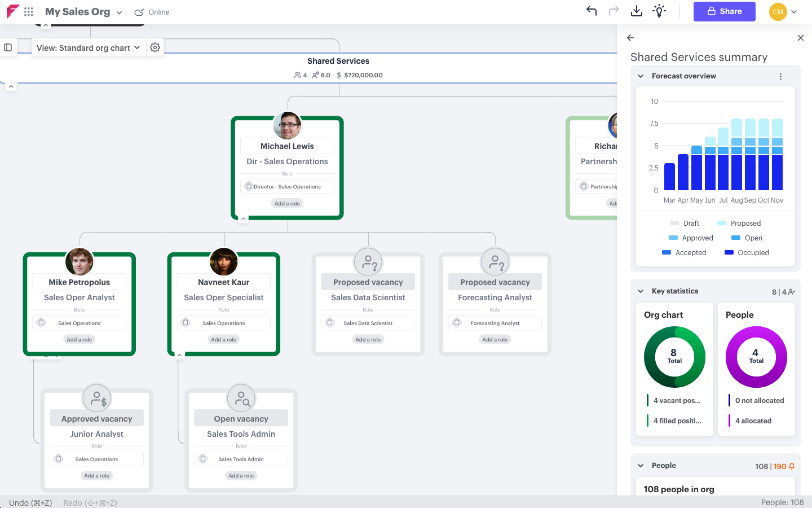Open the account chevron next to CM avatar

pyautogui.click(x=794, y=11)
